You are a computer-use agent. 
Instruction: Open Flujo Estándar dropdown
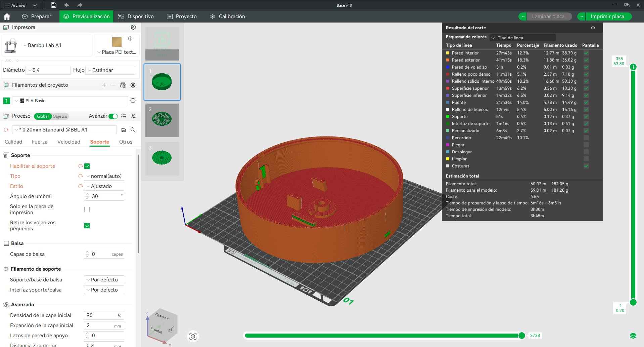pos(110,70)
